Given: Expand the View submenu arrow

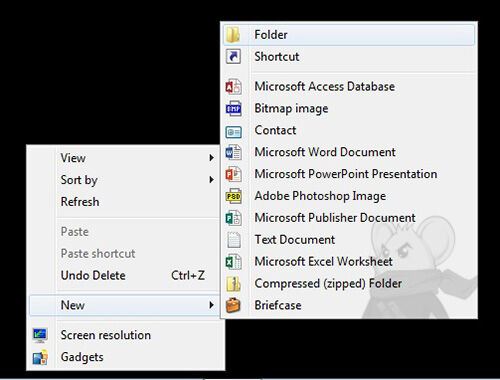Looking at the screenshot, I should (x=211, y=158).
